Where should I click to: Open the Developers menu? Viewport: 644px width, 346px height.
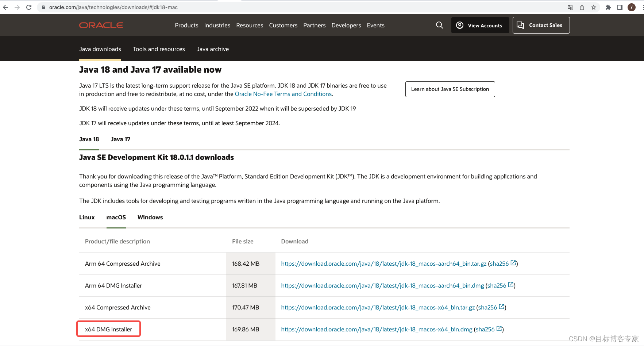click(346, 25)
